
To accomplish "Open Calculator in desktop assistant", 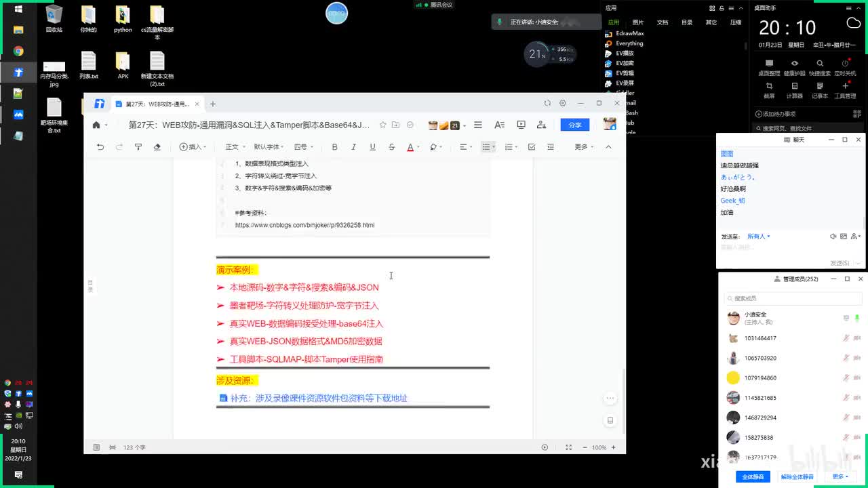I will pos(794,89).
